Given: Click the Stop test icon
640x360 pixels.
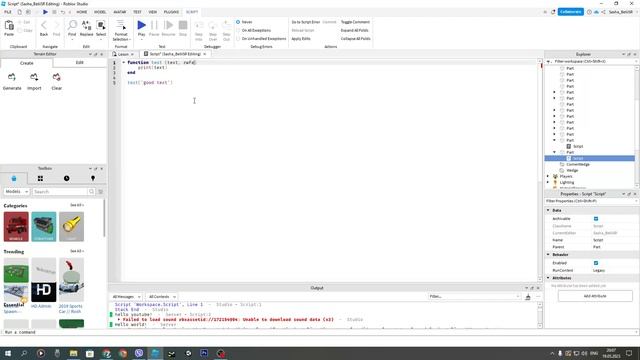Looking at the screenshot, I should [x=183, y=26].
